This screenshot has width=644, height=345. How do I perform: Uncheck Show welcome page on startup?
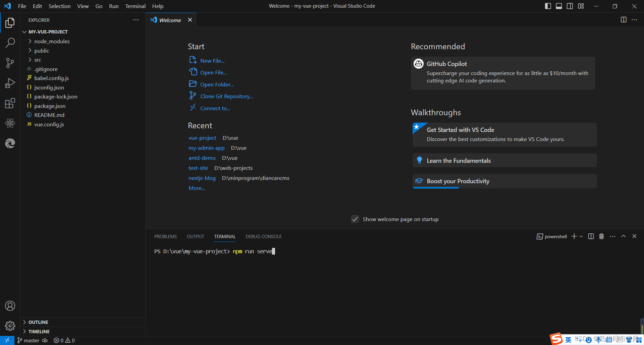[x=355, y=219]
